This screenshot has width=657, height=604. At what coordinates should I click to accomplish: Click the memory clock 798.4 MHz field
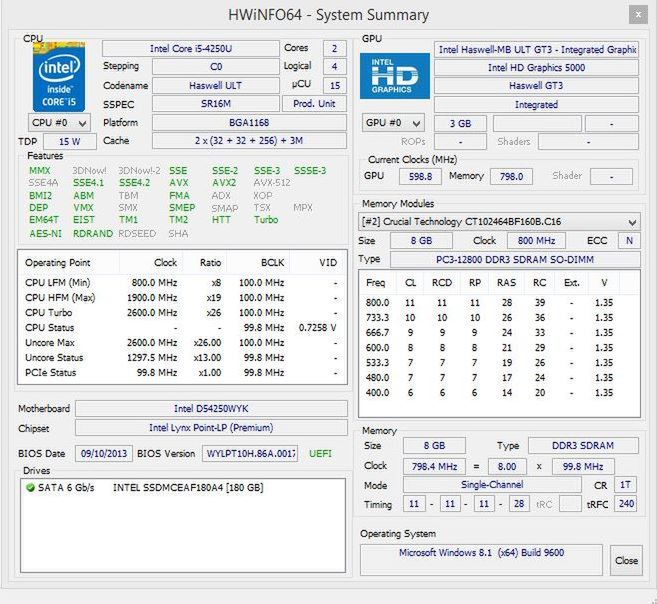[434, 466]
